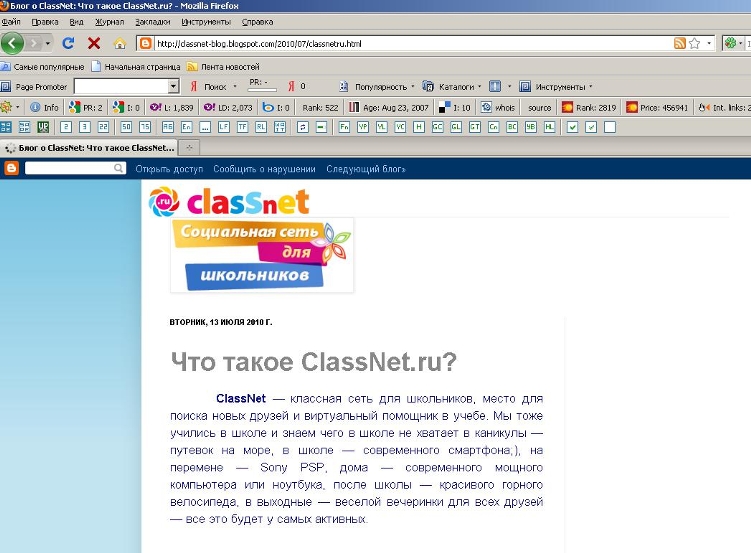
Task: Click the RL toolbar icon
Action: [x=261, y=127]
